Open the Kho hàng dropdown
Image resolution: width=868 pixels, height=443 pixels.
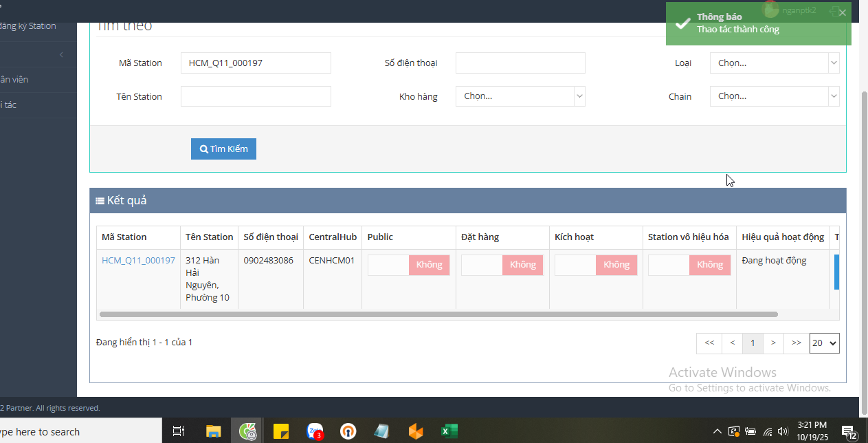520,96
